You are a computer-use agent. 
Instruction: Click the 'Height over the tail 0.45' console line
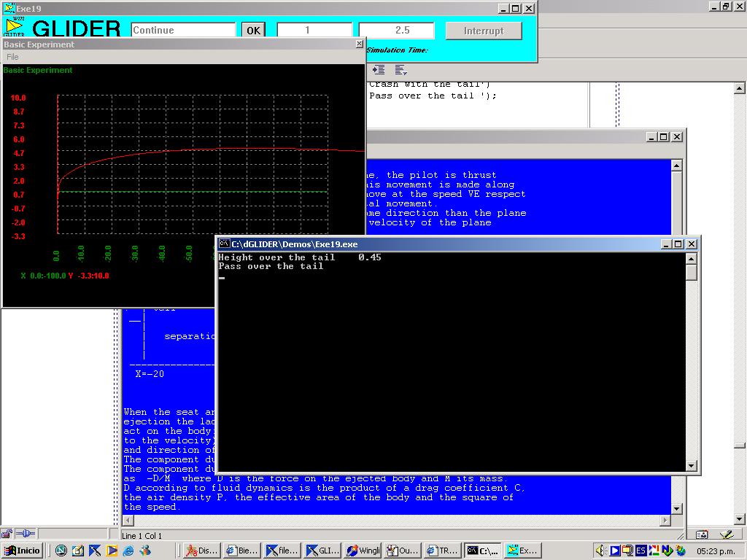(300, 257)
